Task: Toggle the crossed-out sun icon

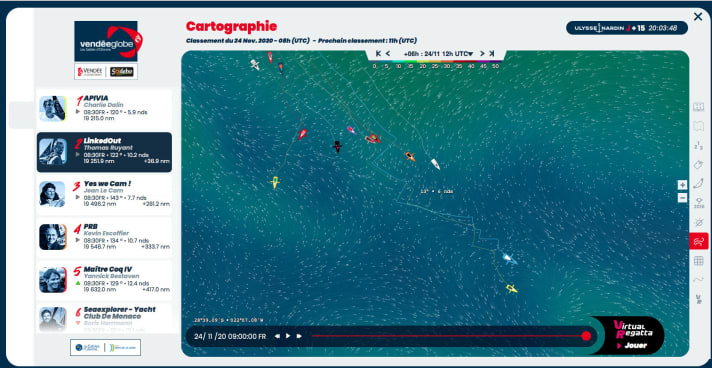Action: point(698,222)
